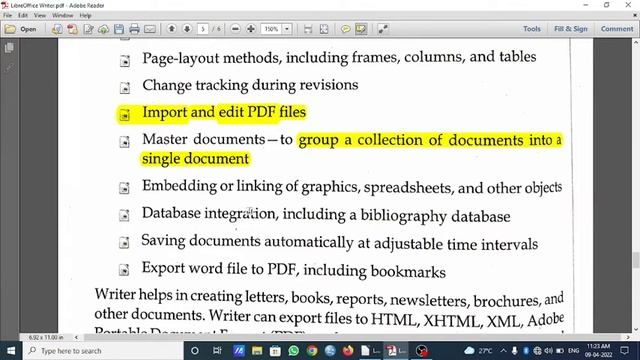
Task: Open Firefox from the taskbar
Action: tap(348, 351)
